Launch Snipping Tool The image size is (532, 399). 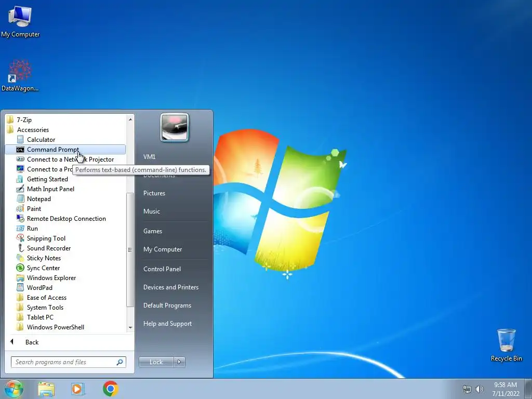46,238
